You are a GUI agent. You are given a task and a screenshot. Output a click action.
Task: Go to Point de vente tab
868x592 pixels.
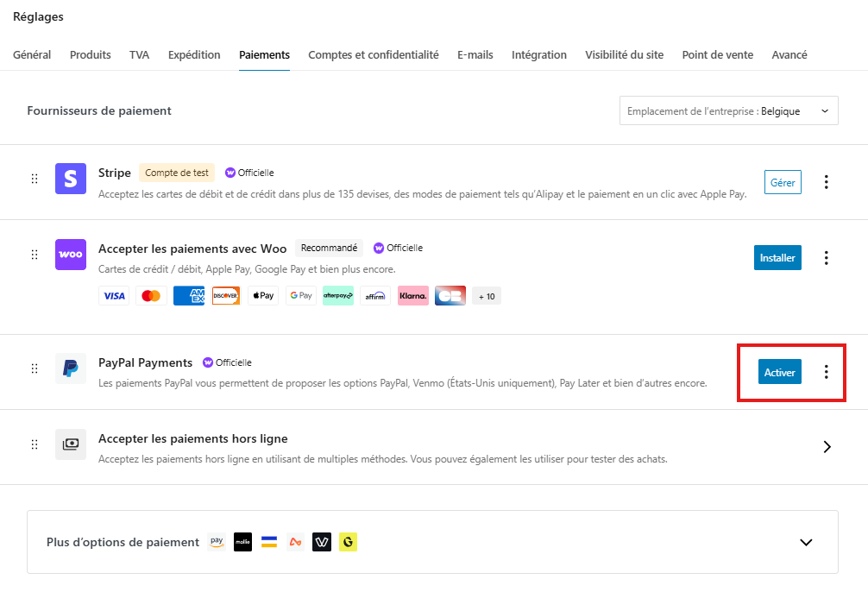717,55
